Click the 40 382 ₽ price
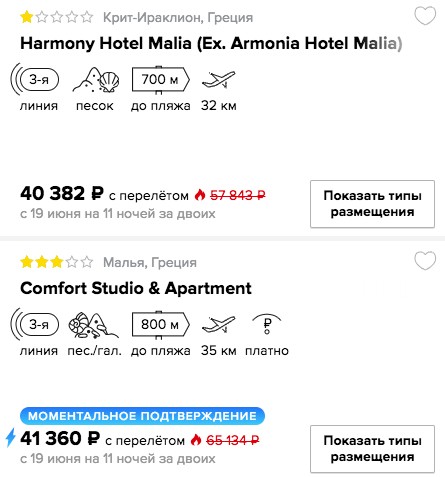445x477 pixels. click(62, 194)
